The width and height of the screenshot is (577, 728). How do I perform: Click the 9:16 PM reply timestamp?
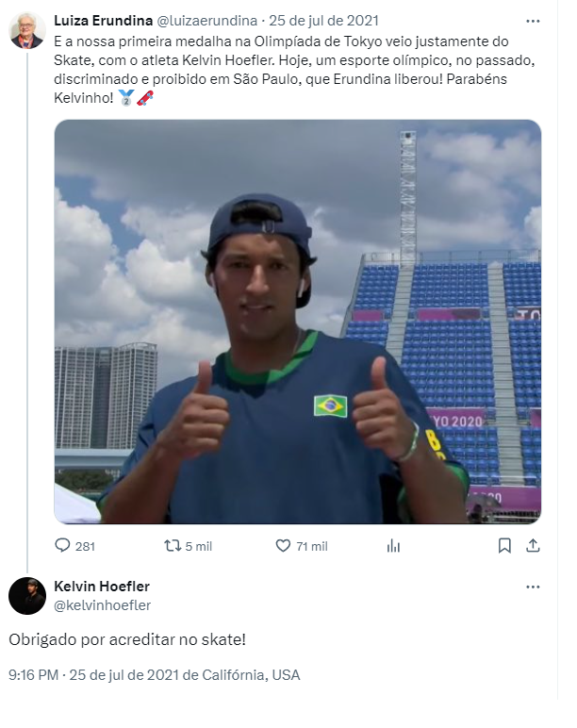[34, 675]
